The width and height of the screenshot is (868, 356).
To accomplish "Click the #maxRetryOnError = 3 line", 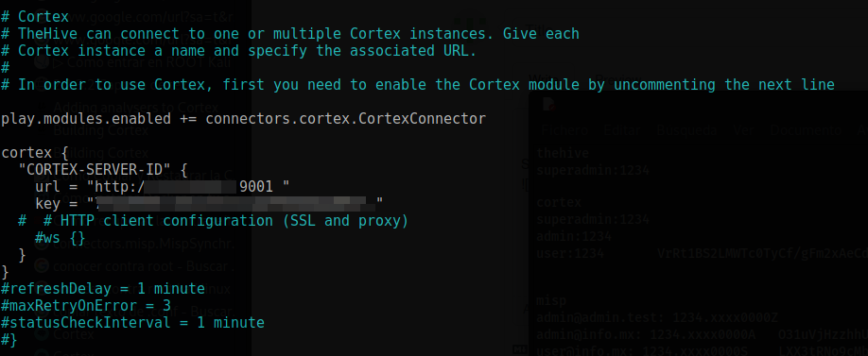I will 86,306.
